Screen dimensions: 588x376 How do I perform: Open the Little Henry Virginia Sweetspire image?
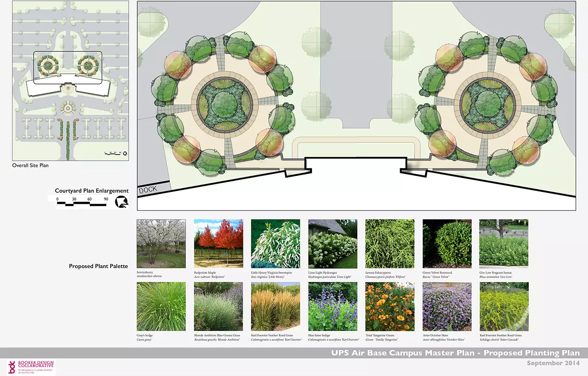[275, 243]
